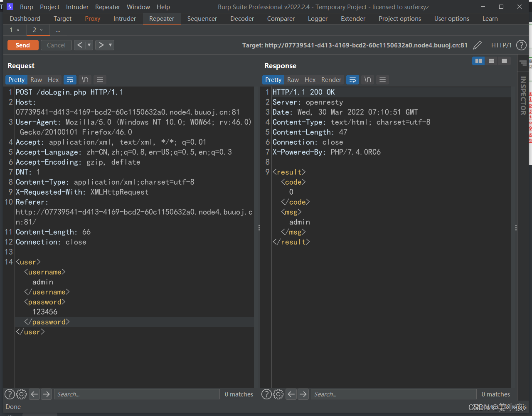Select top-bottom layout view icon
The height and width of the screenshot is (416, 532).
tap(491, 61)
